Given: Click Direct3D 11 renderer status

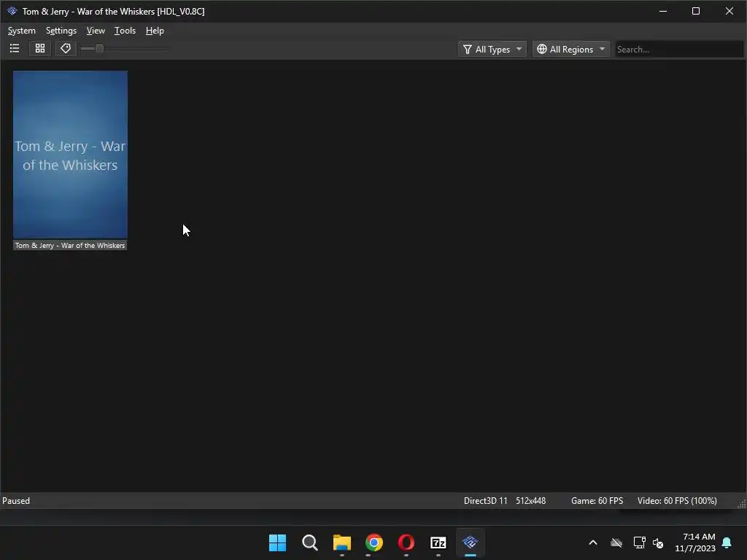Looking at the screenshot, I should [485, 501].
